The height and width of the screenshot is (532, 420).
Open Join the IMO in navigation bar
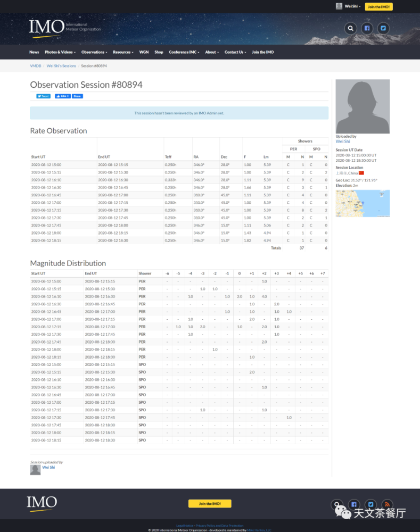tap(262, 52)
